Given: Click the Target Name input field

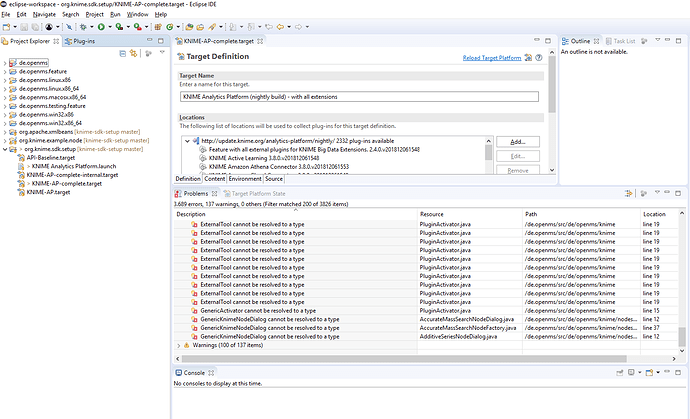Looking at the screenshot, I should (359, 97).
